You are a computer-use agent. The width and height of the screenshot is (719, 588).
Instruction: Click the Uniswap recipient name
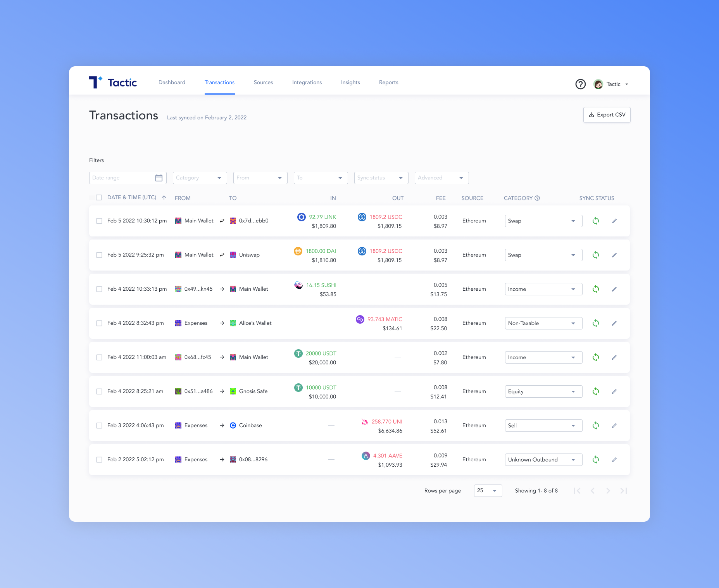pyautogui.click(x=249, y=255)
